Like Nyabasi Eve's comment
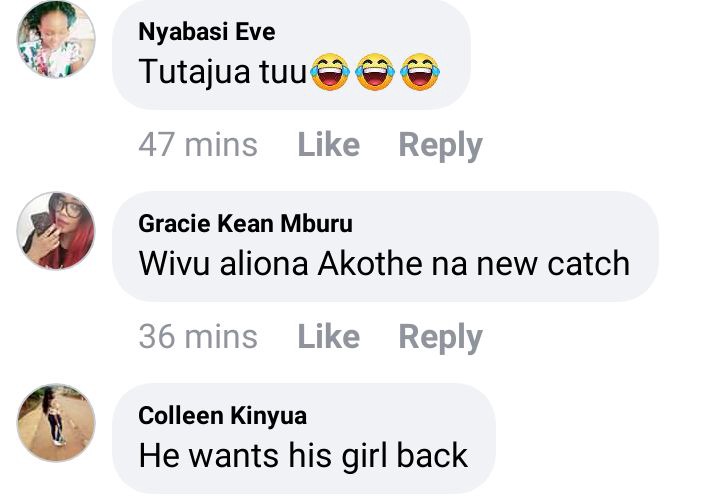This screenshot has width=720, height=504. pos(329,145)
